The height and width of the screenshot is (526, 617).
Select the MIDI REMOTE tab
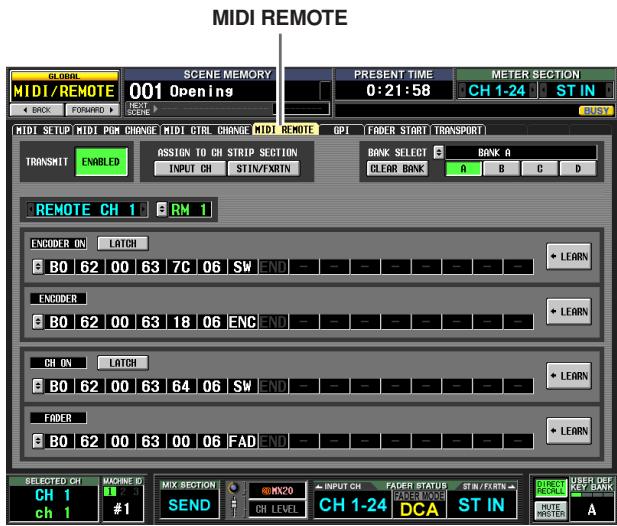[x=285, y=129]
